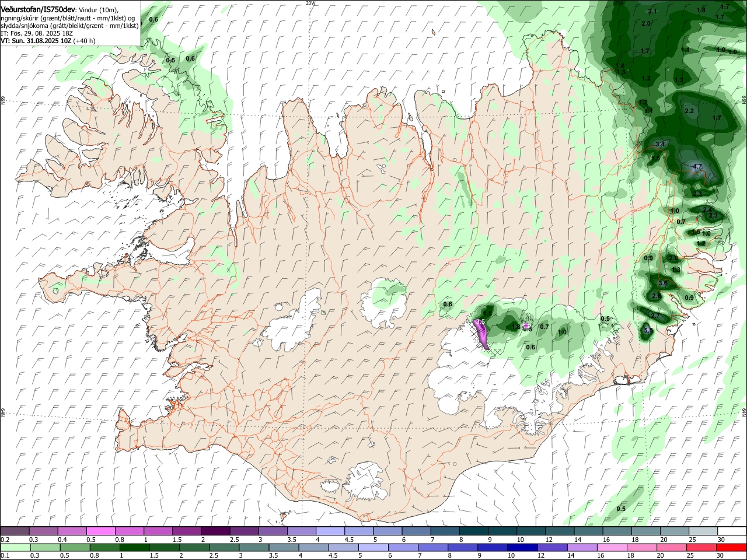747x560 pixels.
Task: Select snow legend swatch between 0.2 and 0.3
Action: (15, 532)
